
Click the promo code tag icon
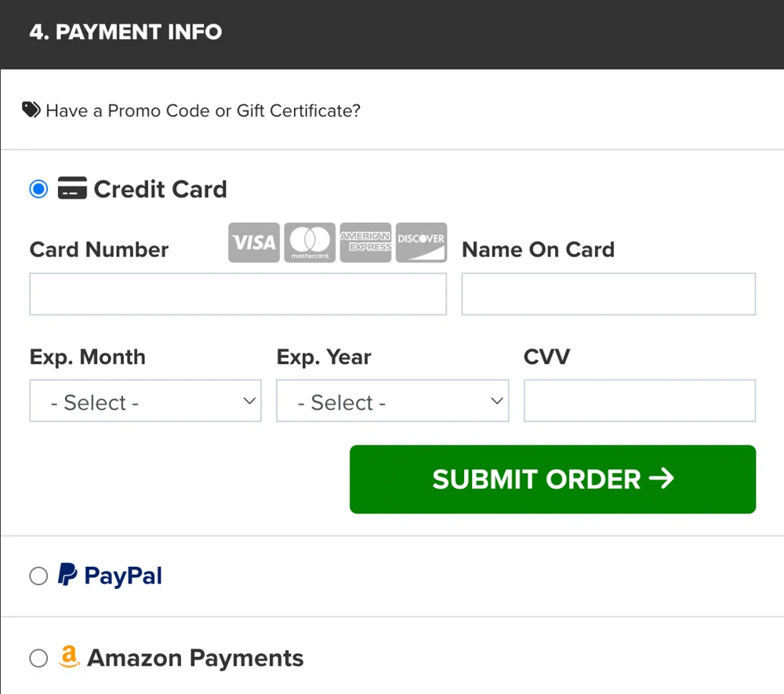31,109
